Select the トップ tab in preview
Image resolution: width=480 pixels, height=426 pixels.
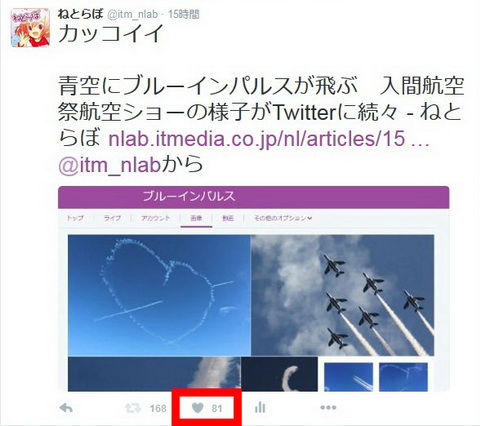pyautogui.click(x=75, y=218)
